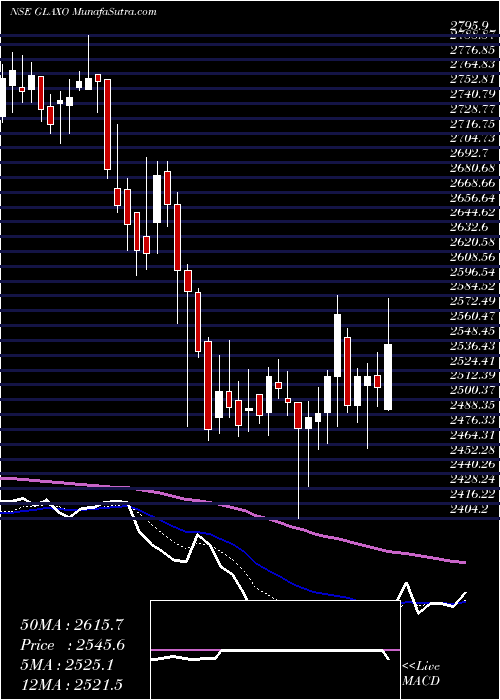The width and height of the screenshot is (500, 700).
Task: Select the 2524.41 price axis label
Action: (473, 360)
